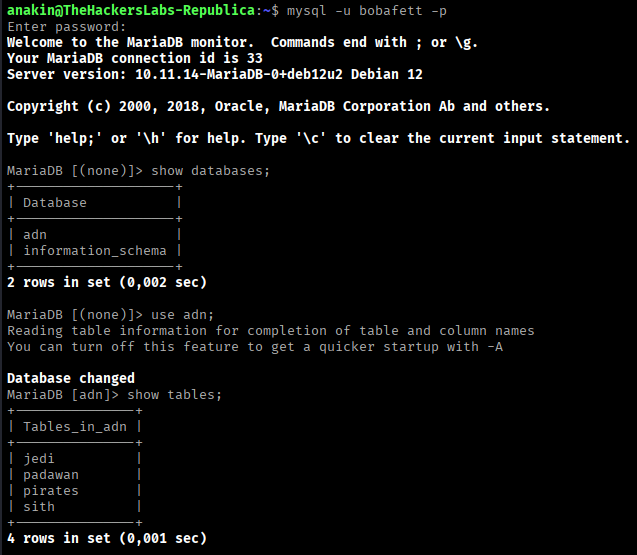
Task: Click the 'Database changed' message
Action: pos(71,378)
